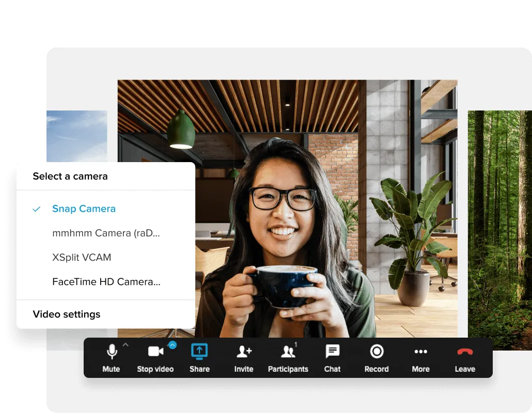Select the checked Snap Camera option
The height and width of the screenshot is (413, 532).
click(84, 209)
